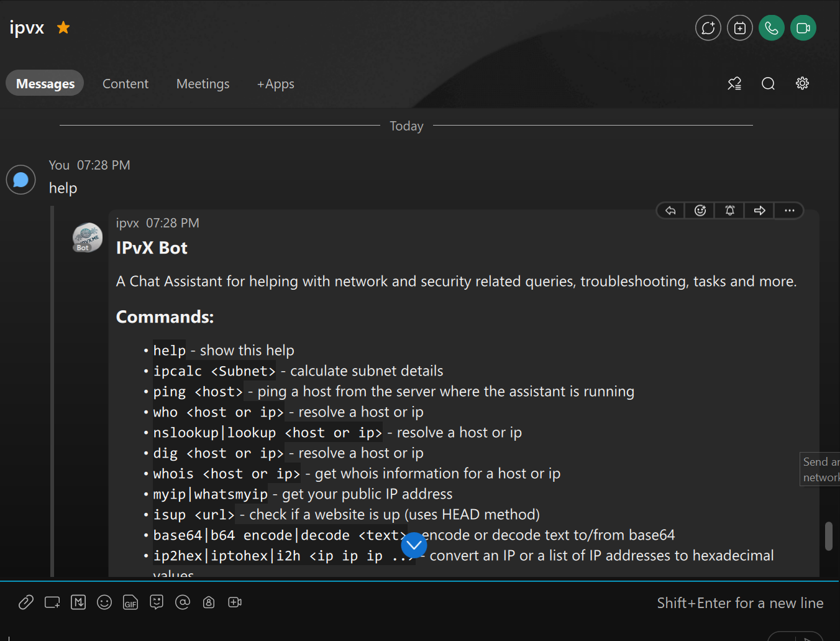Set a reminder on the bot message
The width and height of the screenshot is (840, 641).
[x=729, y=211]
